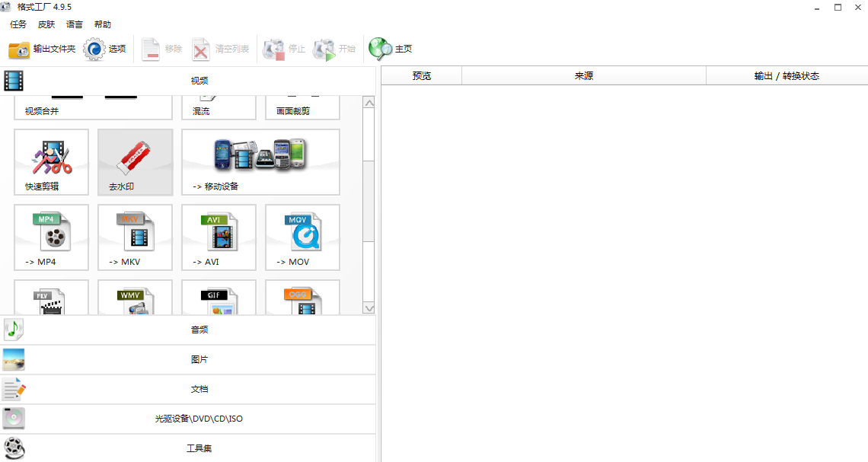868x462 pixels.
Task: Select the -> AVI format icon
Action: 219,237
